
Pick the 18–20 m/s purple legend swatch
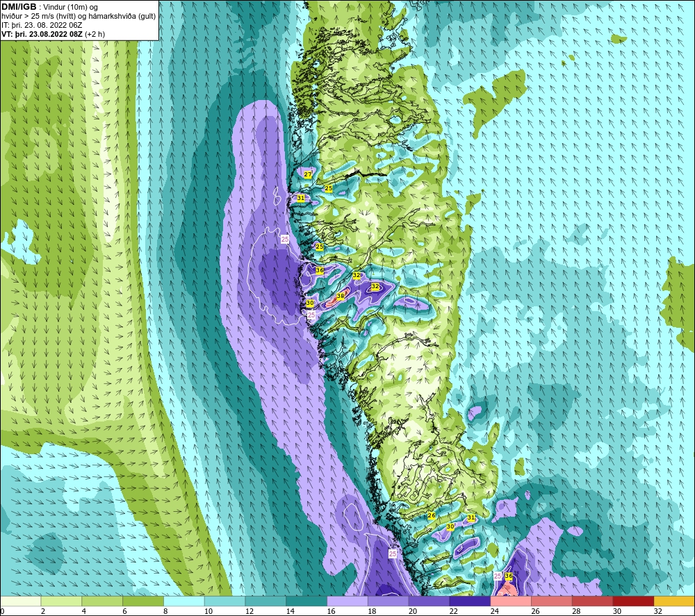[388, 601]
